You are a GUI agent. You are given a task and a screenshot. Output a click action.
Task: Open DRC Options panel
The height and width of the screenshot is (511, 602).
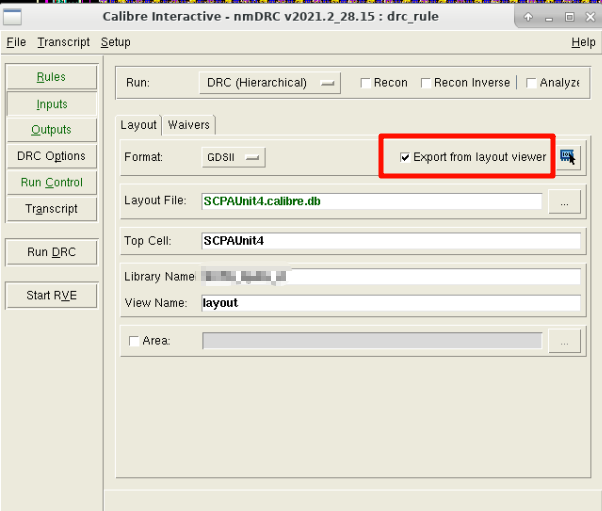pyautogui.click(x=51, y=156)
